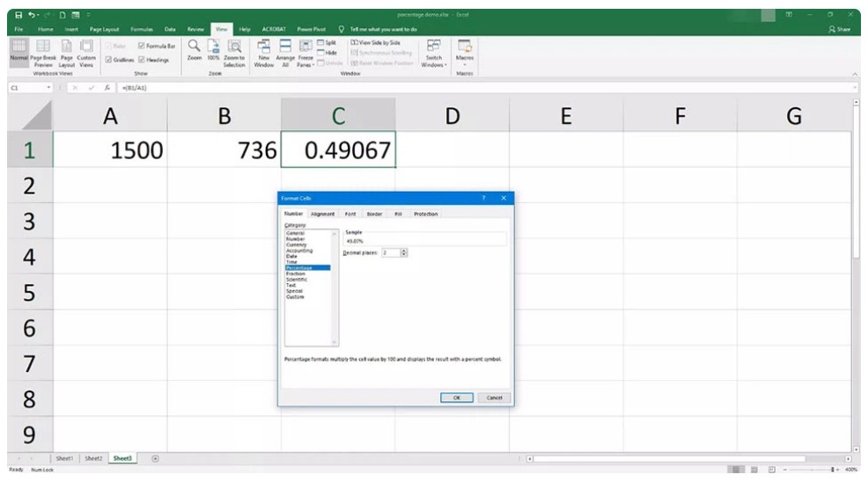Open the Font tab in Format Cells

pos(350,214)
